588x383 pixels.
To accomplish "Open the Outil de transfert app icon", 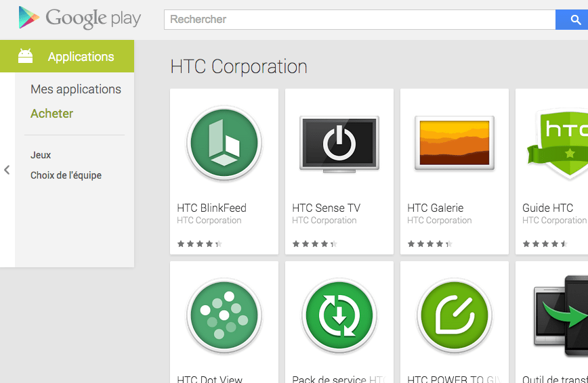I will pyautogui.click(x=561, y=316).
